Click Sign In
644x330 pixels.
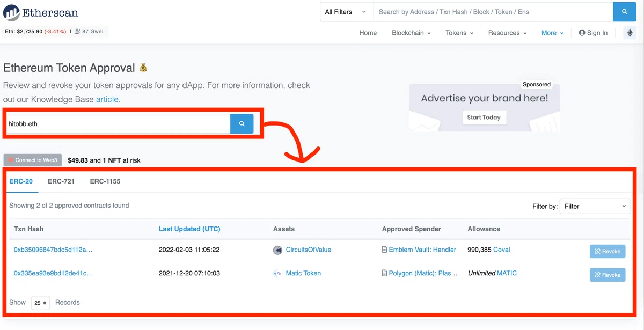(x=593, y=33)
